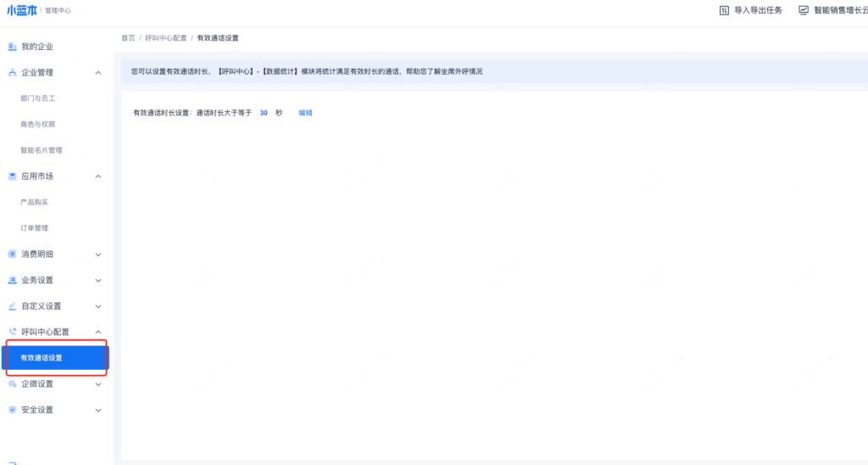The width and height of the screenshot is (868, 465).
Task: Expand the 自定义设置 chevron arrow
Action: coord(98,306)
